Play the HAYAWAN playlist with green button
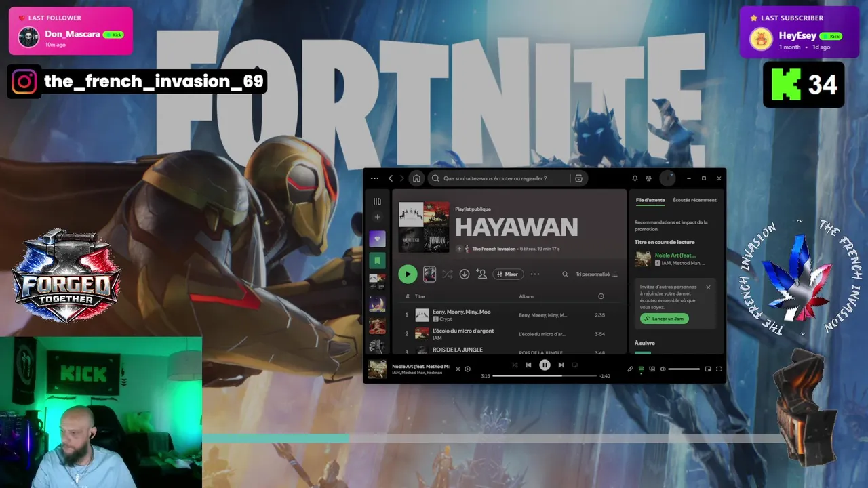Image resolution: width=868 pixels, height=488 pixels. pyautogui.click(x=408, y=274)
